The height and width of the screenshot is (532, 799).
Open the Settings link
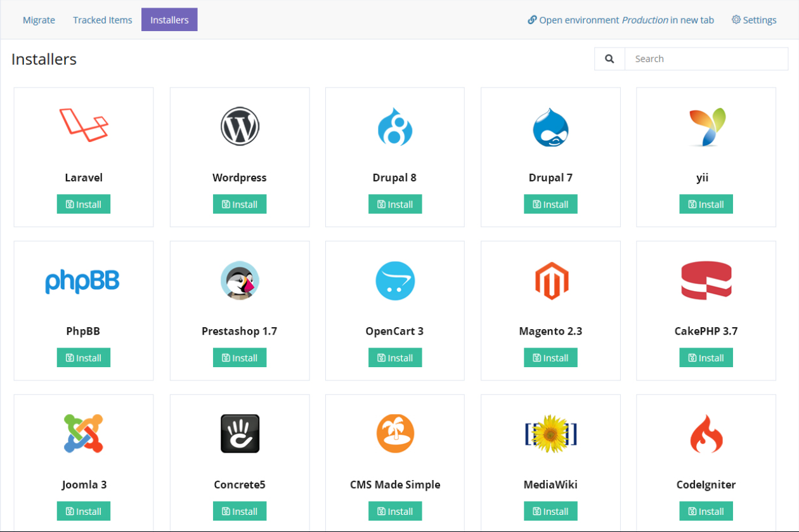pyautogui.click(x=754, y=20)
